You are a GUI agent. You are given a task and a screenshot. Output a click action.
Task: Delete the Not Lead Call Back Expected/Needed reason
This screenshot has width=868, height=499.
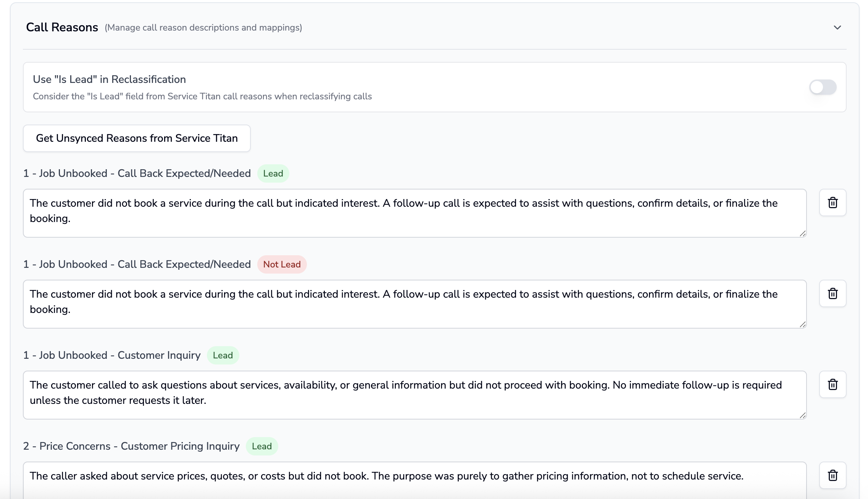(833, 293)
